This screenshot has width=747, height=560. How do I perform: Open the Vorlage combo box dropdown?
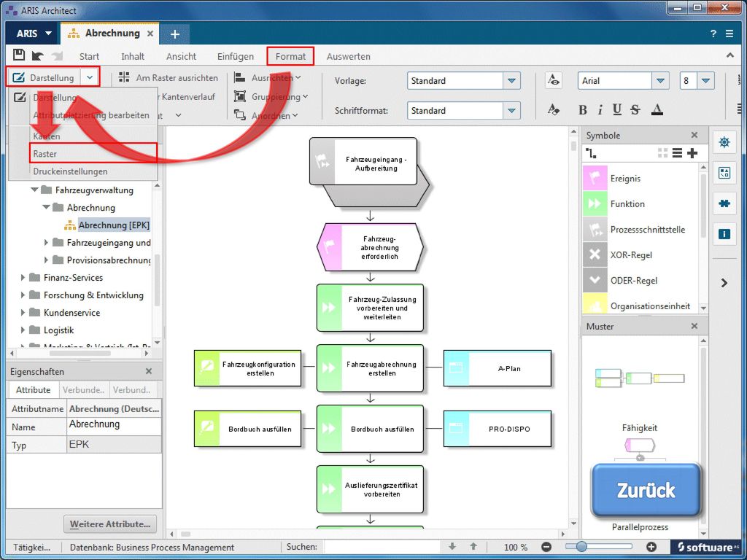coord(511,80)
